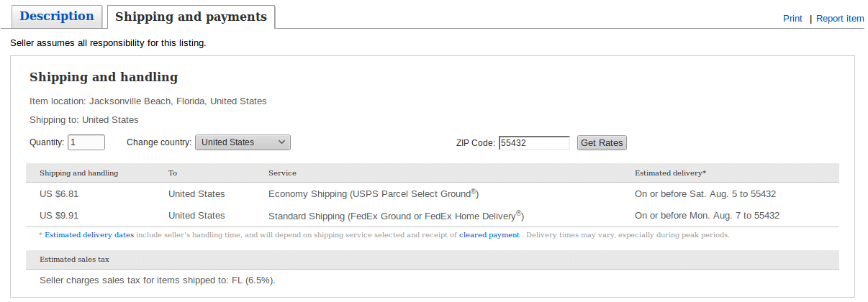Image resolution: width=868 pixels, height=302 pixels.
Task: Click the Mon. Aug. 7 delivery estimate
Action: click(707, 216)
